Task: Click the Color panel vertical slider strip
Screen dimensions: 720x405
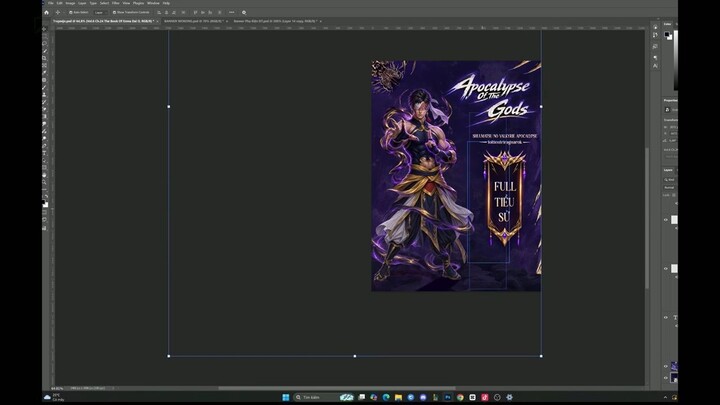Action: (676, 60)
